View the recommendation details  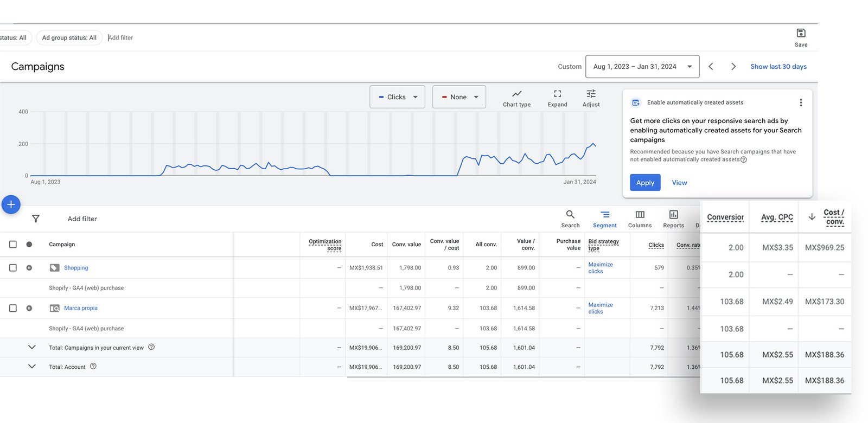679,183
